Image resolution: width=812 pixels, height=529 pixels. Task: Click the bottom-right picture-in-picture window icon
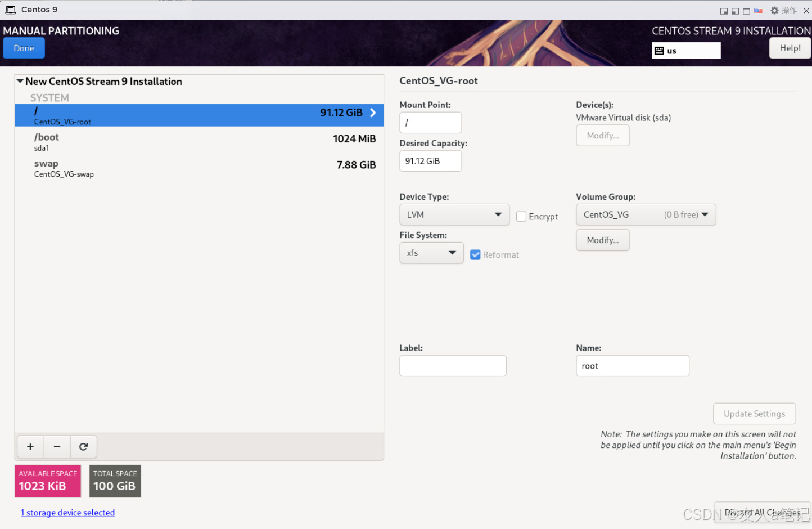point(724,11)
